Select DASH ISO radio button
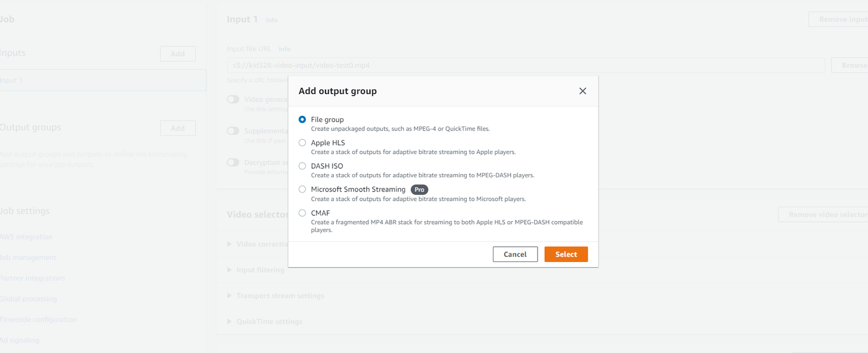 [302, 166]
